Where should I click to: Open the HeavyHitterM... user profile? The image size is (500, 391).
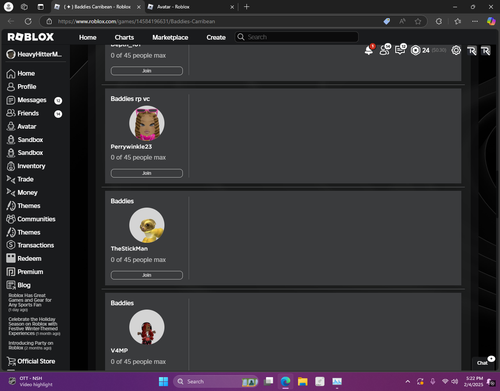click(x=34, y=54)
